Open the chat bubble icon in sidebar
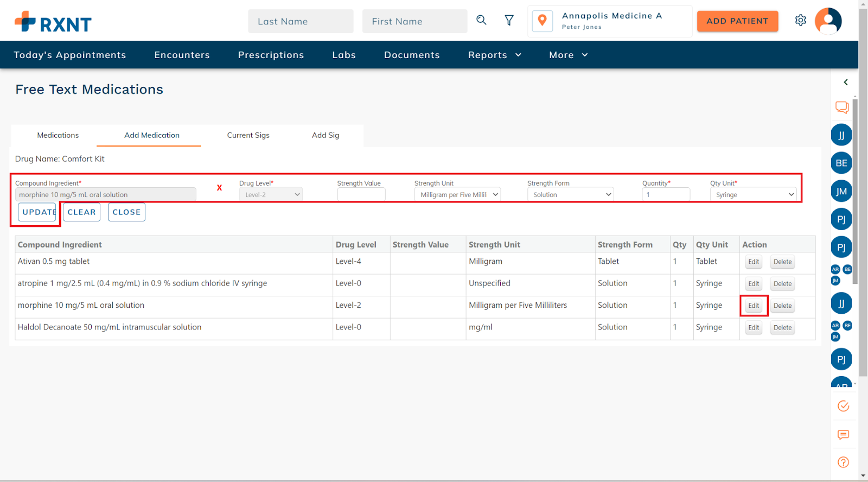 coord(842,107)
